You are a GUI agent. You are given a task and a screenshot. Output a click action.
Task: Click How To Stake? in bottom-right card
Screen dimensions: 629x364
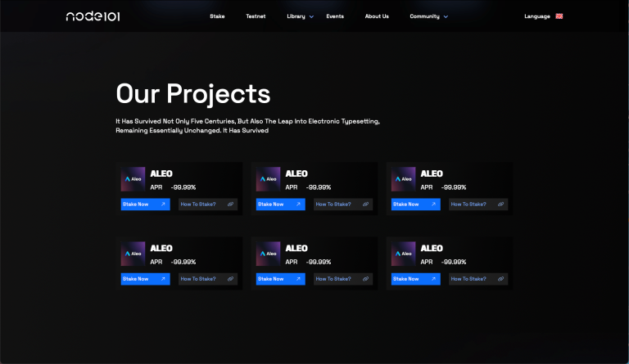tap(468, 279)
